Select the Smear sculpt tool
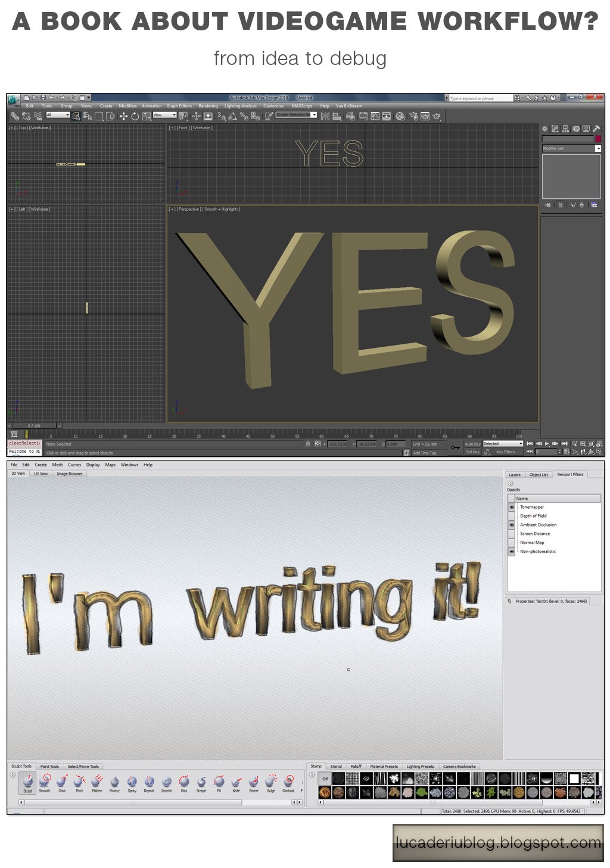The height and width of the screenshot is (868, 610). click(254, 782)
